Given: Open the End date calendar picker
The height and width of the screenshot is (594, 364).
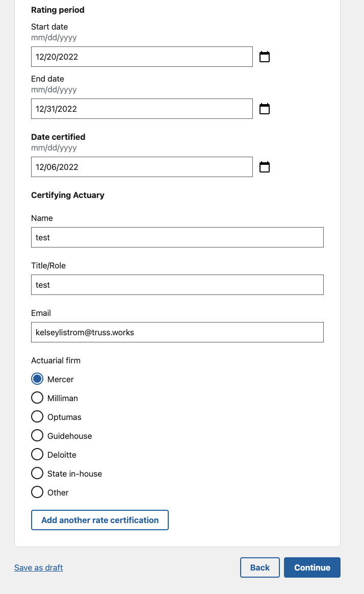Looking at the screenshot, I should 265,109.
